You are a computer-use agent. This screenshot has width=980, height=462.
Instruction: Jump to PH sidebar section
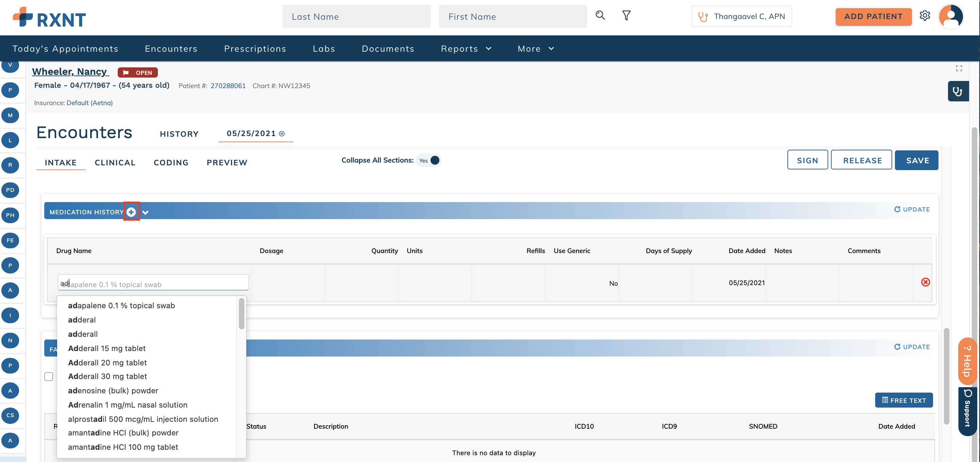10,215
